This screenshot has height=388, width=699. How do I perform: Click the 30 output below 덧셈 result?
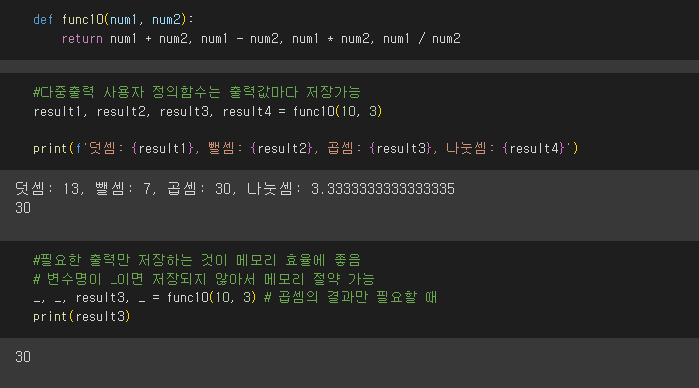[23, 208]
